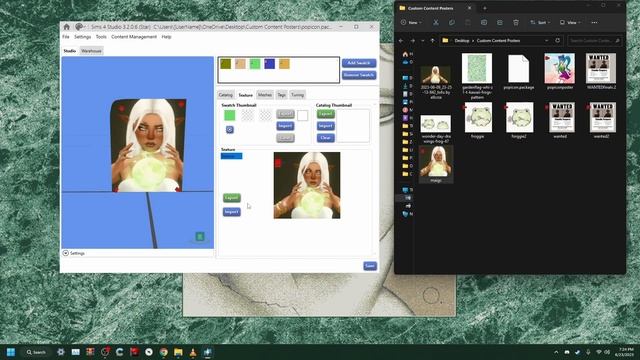
Task: Click the Up arrow in File Explorer
Action: tap(432, 41)
